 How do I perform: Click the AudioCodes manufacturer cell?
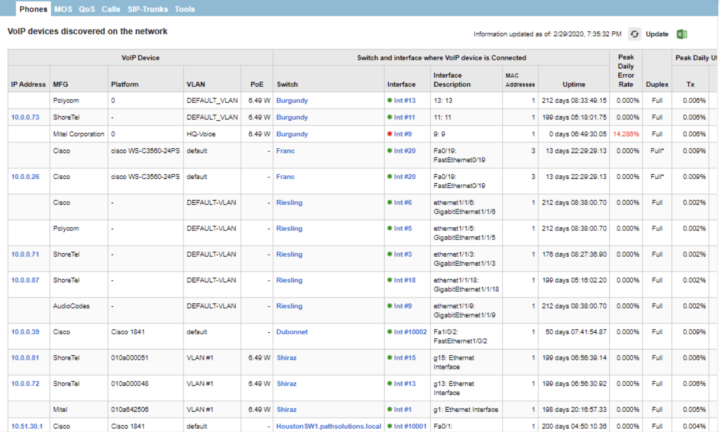[71, 306]
